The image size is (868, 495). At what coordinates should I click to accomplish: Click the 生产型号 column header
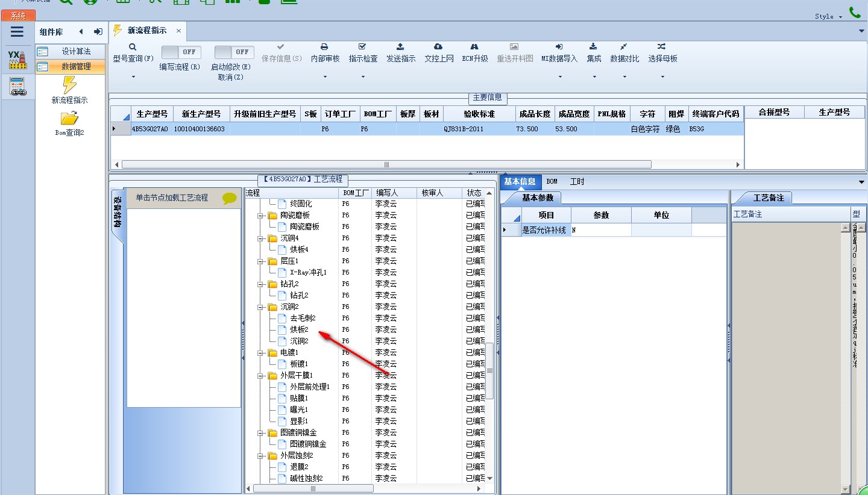click(x=152, y=114)
